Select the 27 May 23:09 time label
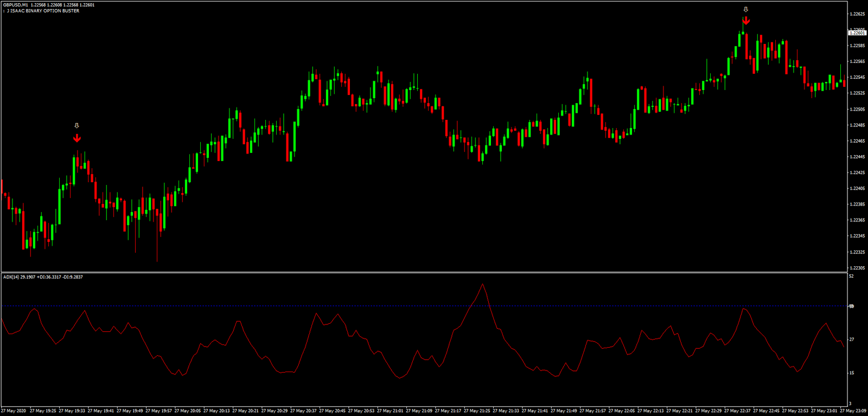This screenshot has width=868, height=416. tap(853, 411)
